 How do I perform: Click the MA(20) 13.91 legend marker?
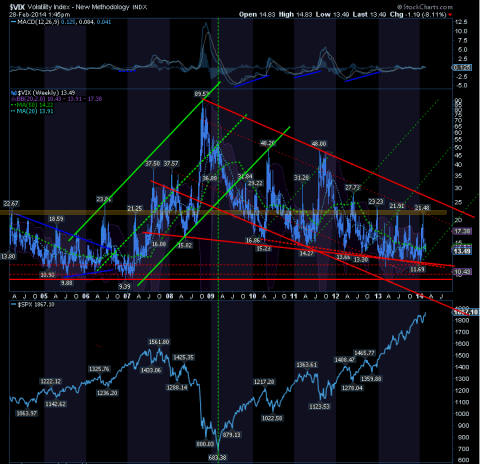point(14,111)
